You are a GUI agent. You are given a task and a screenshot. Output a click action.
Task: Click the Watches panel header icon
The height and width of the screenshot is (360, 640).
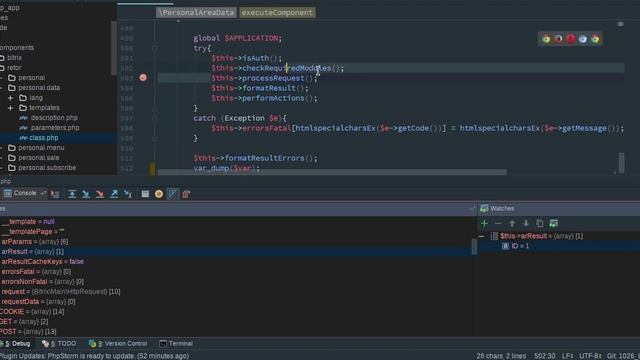[484, 209]
